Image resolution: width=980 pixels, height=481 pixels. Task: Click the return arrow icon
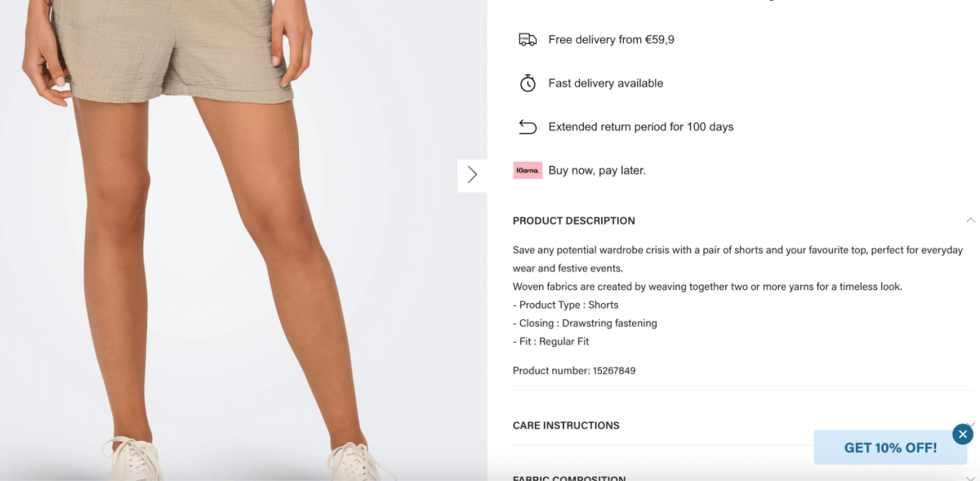pyautogui.click(x=528, y=127)
